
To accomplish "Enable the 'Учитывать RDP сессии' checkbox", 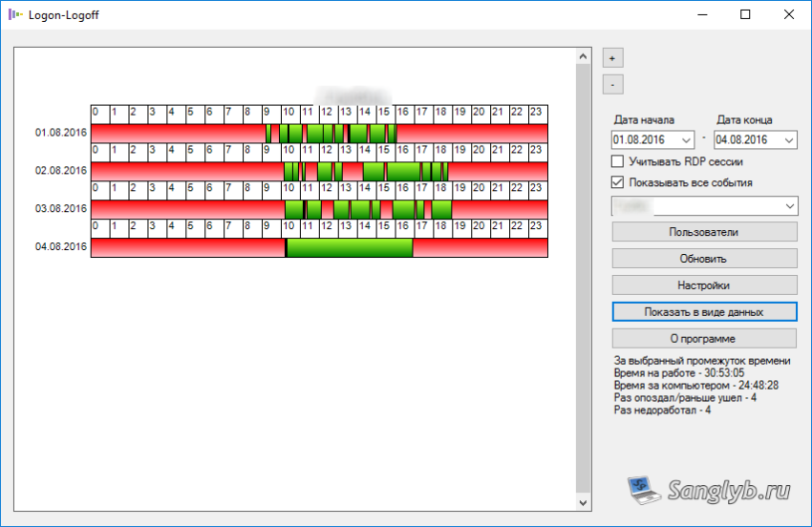I will tap(617, 161).
